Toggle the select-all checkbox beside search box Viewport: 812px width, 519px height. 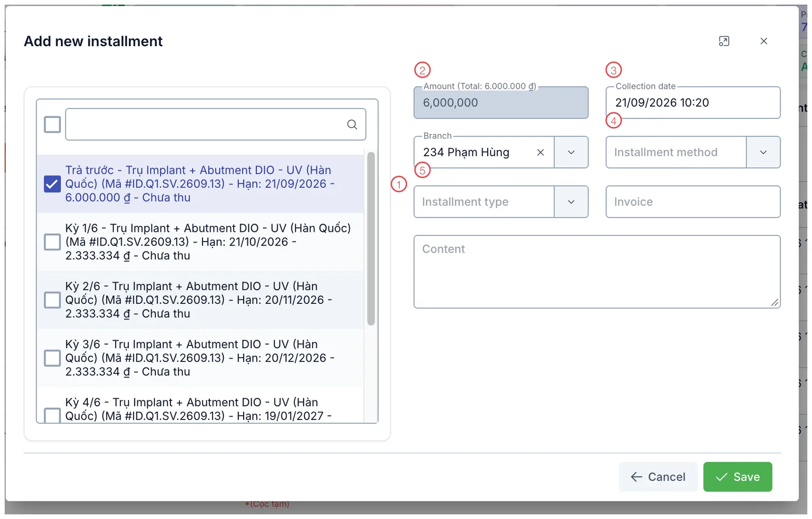52,124
